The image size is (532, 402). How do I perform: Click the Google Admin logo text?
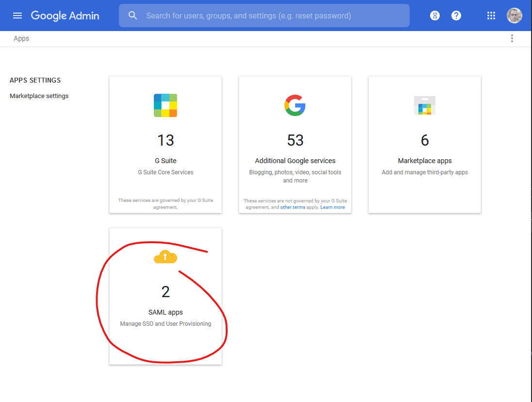click(65, 16)
